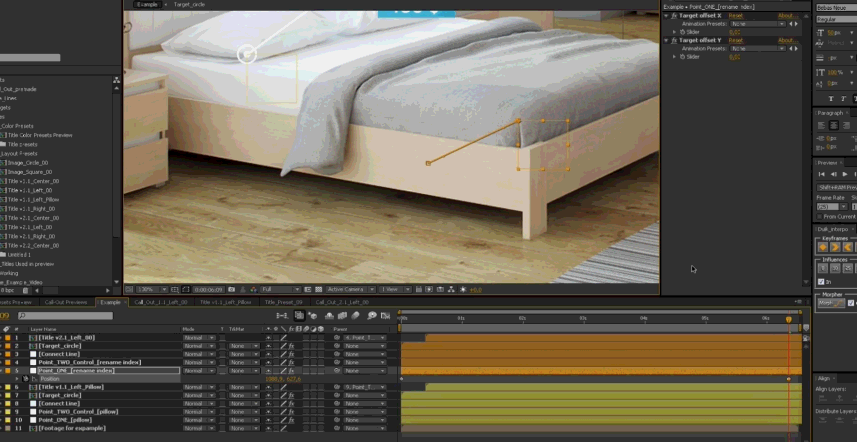
Task: Switch to the Call-Out Previews tab
Action: pyautogui.click(x=66, y=302)
